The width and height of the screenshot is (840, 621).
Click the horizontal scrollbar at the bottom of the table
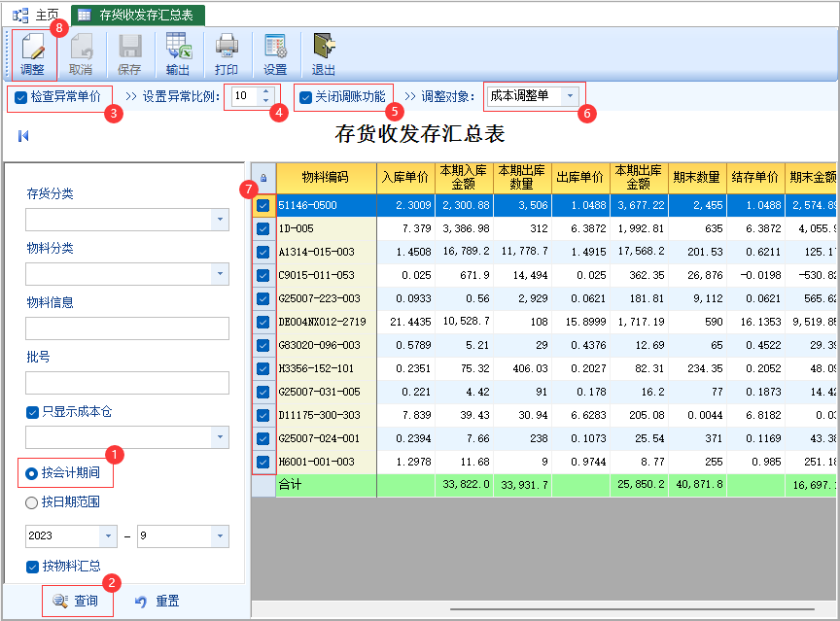point(632,609)
